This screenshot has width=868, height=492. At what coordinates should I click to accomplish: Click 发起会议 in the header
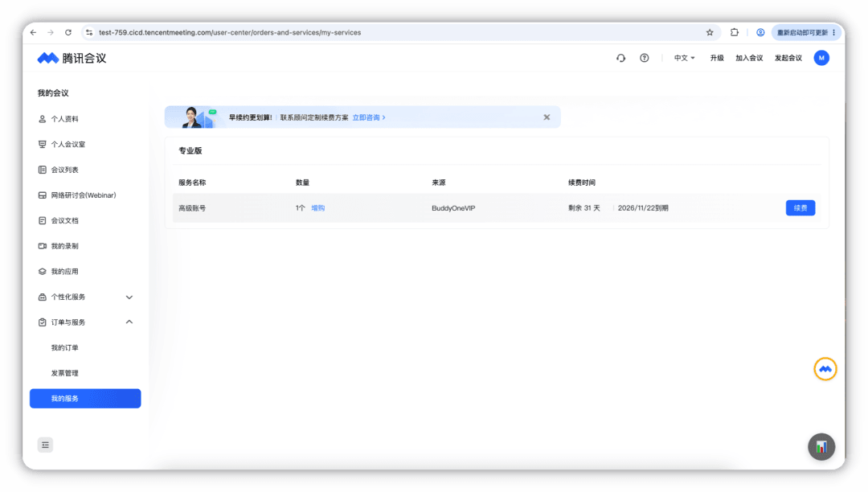coord(788,58)
